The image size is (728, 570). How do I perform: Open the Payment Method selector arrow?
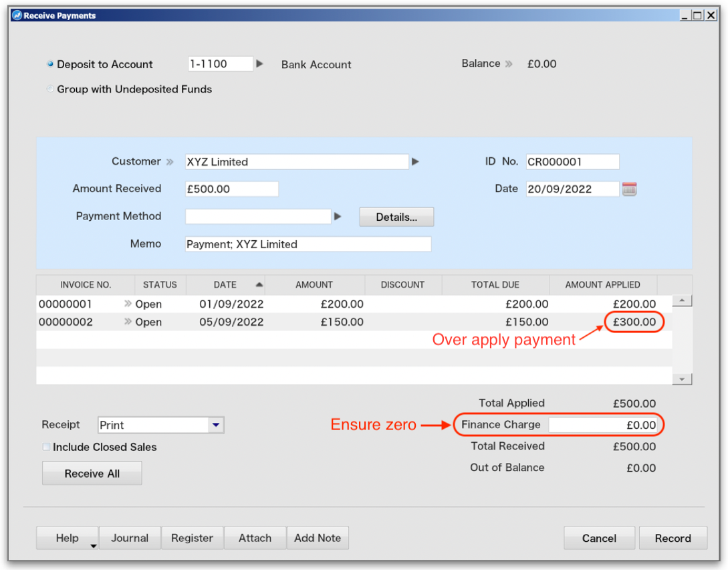pos(338,216)
